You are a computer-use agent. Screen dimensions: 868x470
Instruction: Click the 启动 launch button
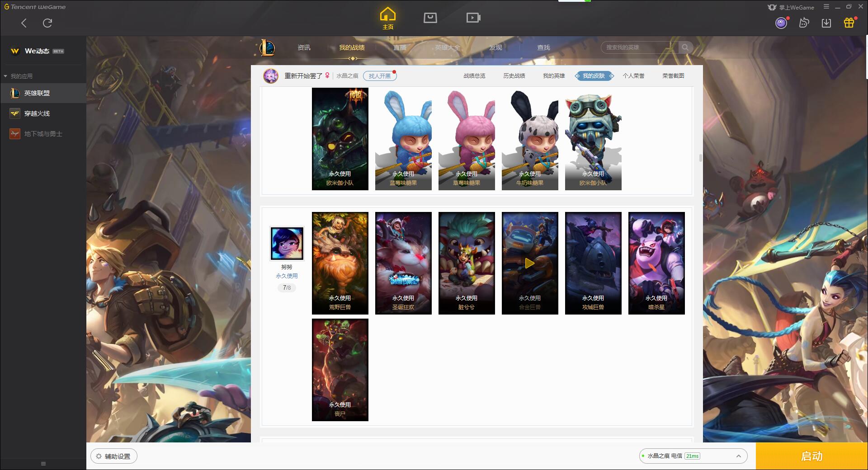811,456
